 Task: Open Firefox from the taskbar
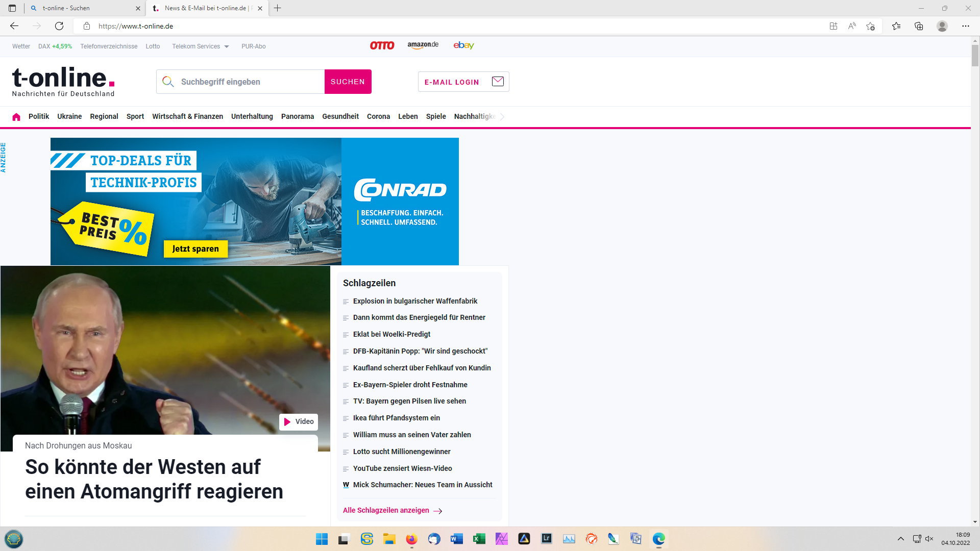click(x=411, y=539)
